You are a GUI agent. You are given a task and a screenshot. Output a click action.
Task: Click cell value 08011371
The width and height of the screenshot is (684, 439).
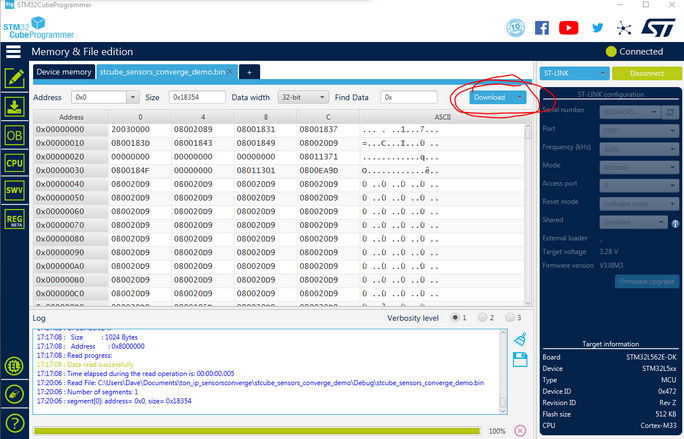point(318,157)
